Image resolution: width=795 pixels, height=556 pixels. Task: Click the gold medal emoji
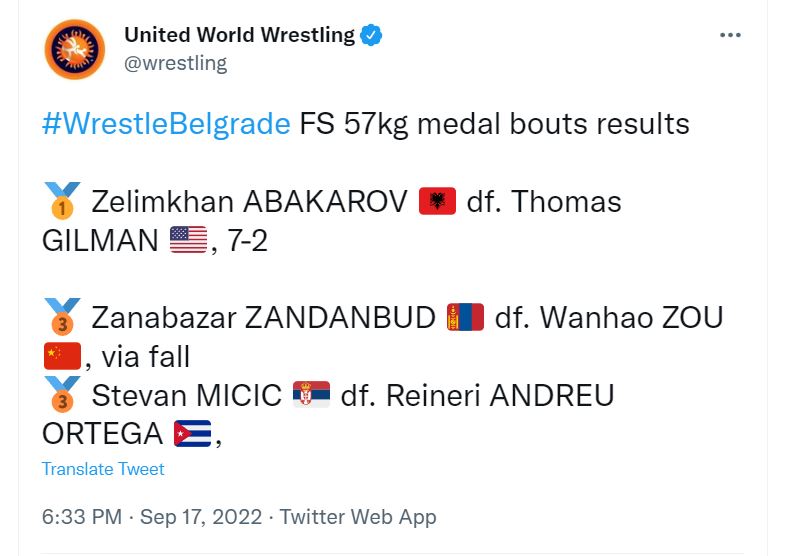tap(62, 201)
